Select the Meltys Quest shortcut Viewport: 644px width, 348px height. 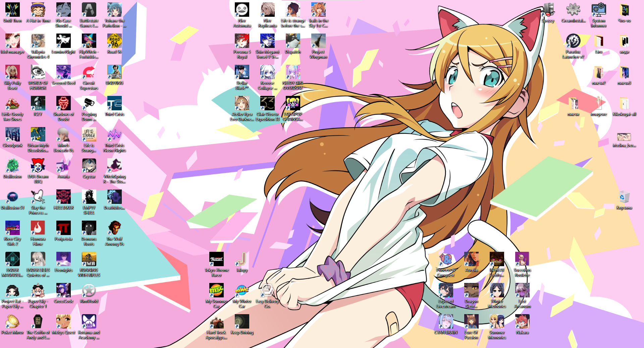[x=63, y=325]
